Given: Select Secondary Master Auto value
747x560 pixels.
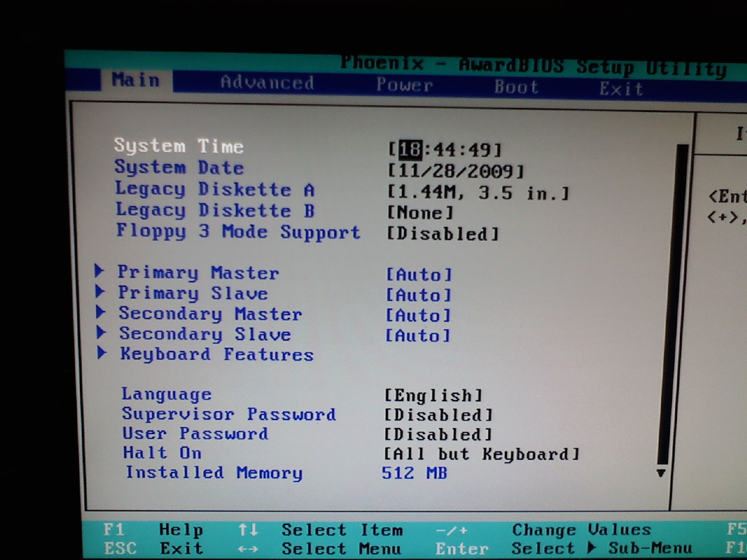Looking at the screenshot, I should click(x=418, y=315).
